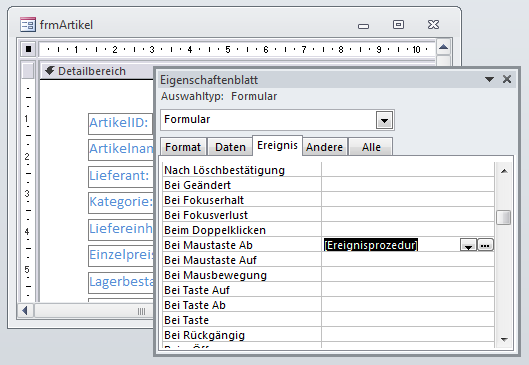Click the property sheet scrollbar thumb

[x=503, y=217]
